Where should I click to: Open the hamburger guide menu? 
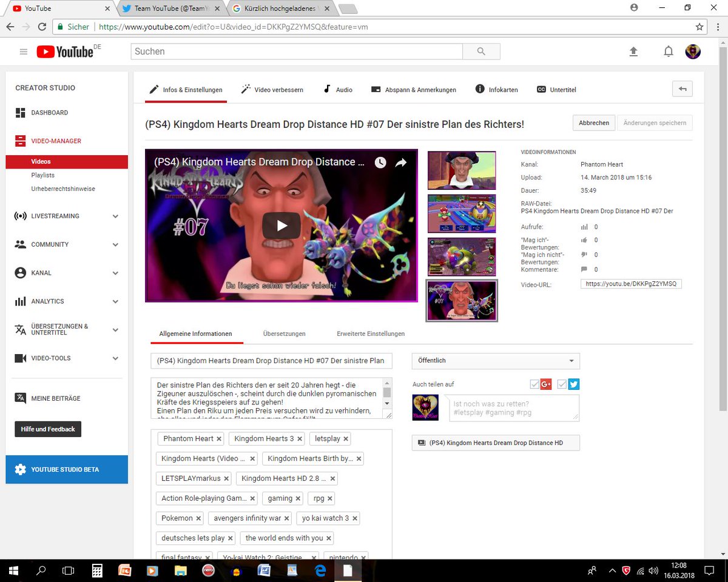pos(24,52)
